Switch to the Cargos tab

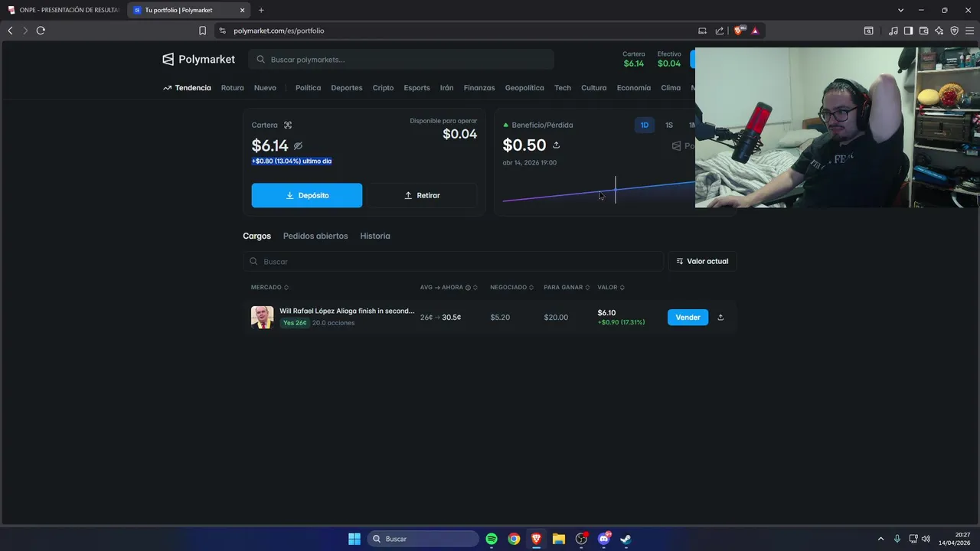(x=256, y=236)
